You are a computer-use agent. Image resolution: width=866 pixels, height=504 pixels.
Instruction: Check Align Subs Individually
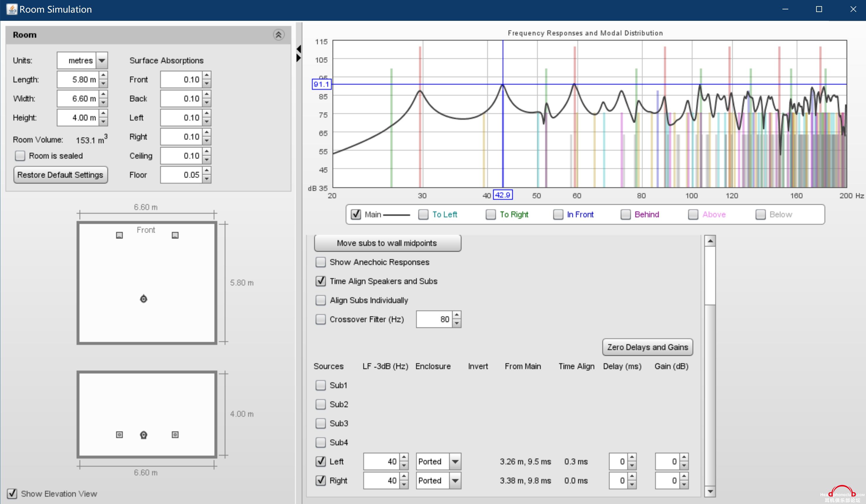pyautogui.click(x=321, y=300)
